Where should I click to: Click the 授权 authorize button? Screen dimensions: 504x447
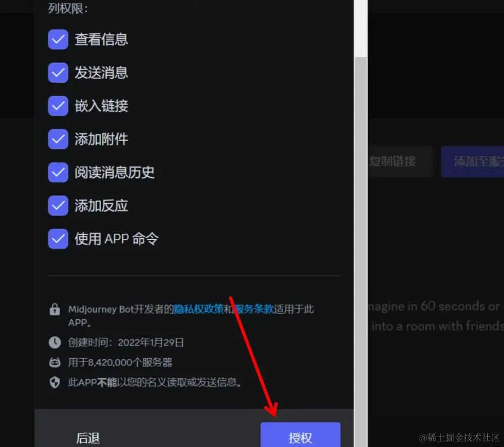tap(300, 435)
